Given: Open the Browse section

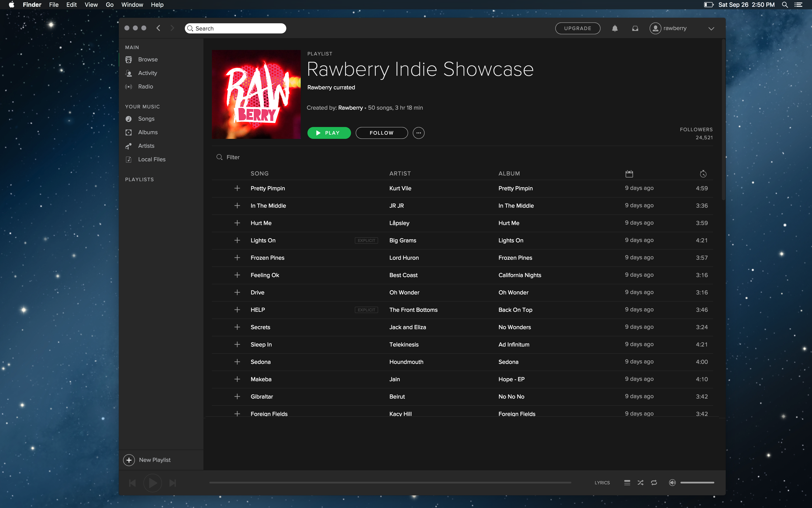Looking at the screenshot, I should tap(148, 59).
